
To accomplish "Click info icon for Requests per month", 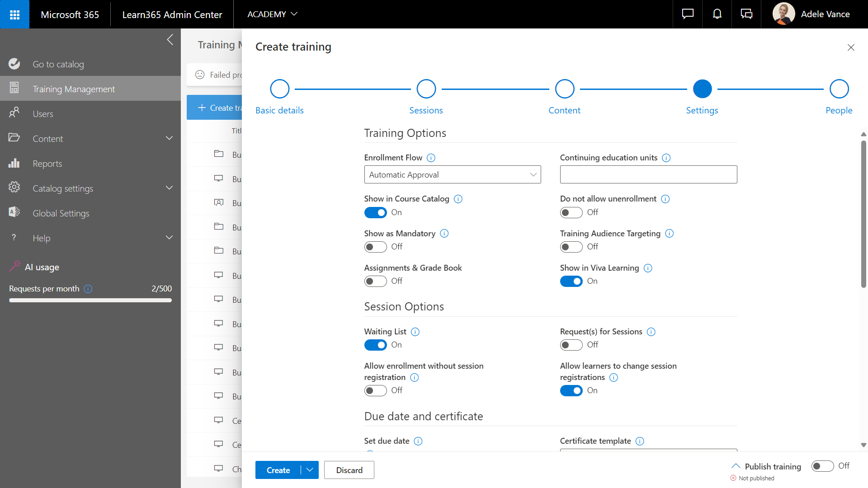I will 88,289.
